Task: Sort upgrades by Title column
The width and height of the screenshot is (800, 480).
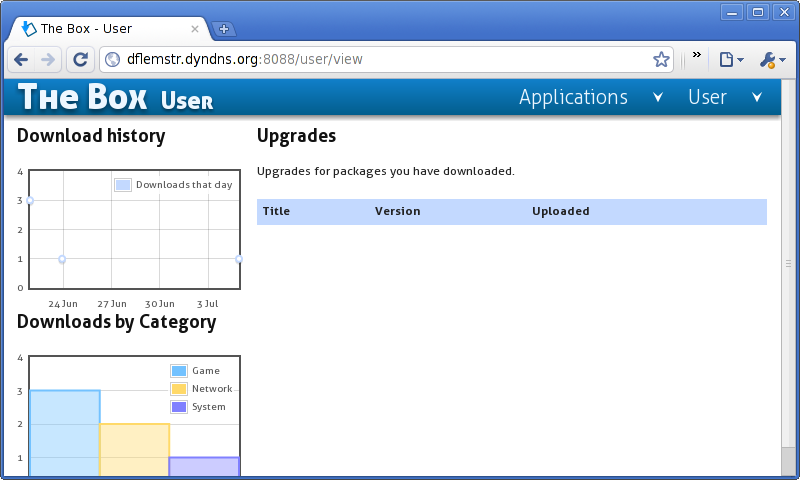Action: [x=276, y=211]
